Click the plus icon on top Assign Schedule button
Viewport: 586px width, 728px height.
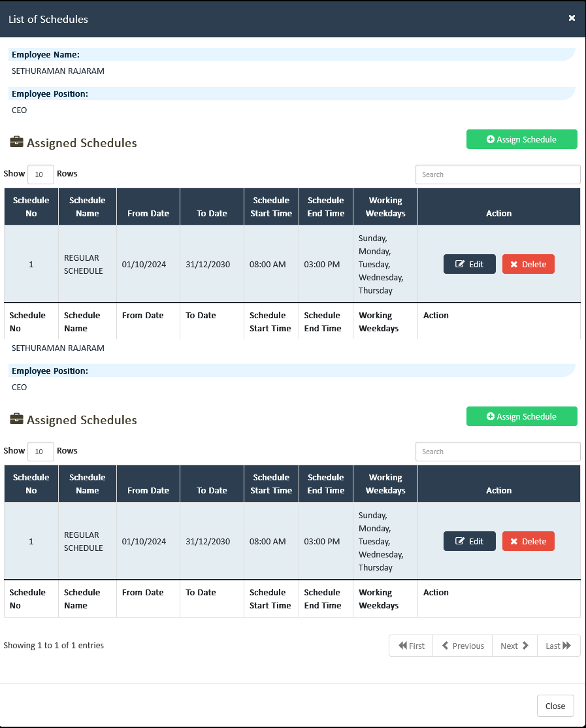click(x=491, y=139)
